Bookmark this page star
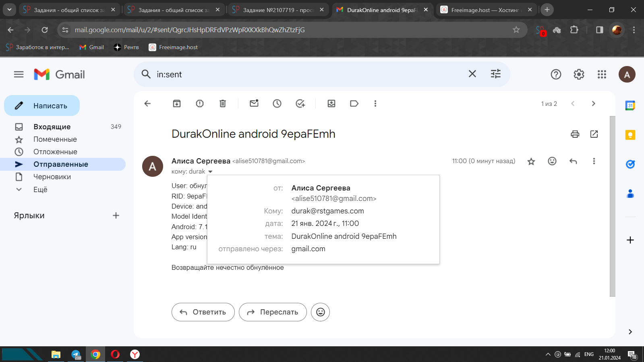 pyautogui.click(x=516, y=30)
